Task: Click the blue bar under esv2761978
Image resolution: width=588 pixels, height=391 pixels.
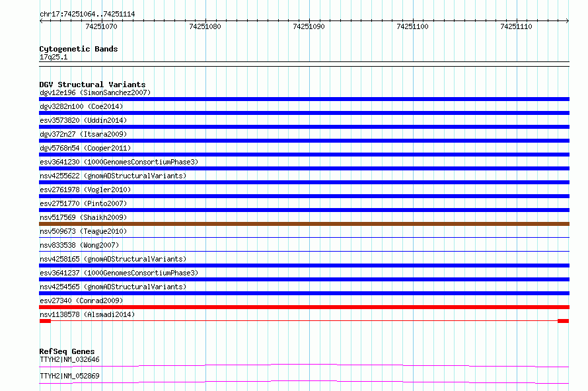Action: pyautogui.click(x=304, y=196)
